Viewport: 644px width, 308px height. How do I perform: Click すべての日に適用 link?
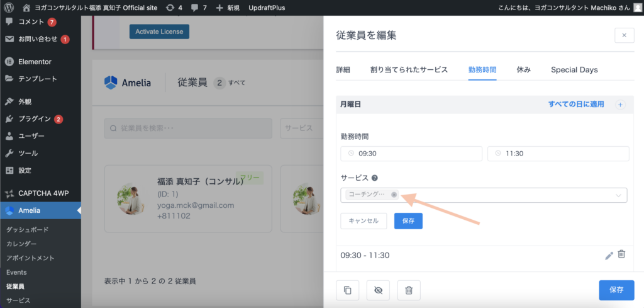coord(575,105)
